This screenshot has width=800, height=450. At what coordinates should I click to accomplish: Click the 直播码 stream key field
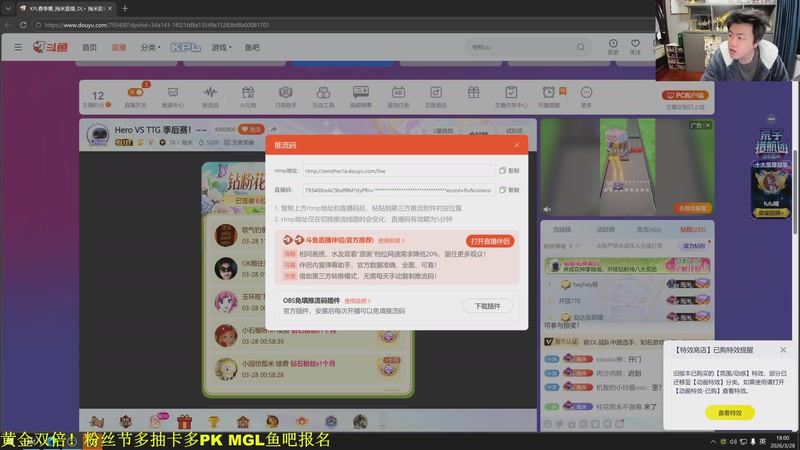pyautogui.click(x=398, y=190)
